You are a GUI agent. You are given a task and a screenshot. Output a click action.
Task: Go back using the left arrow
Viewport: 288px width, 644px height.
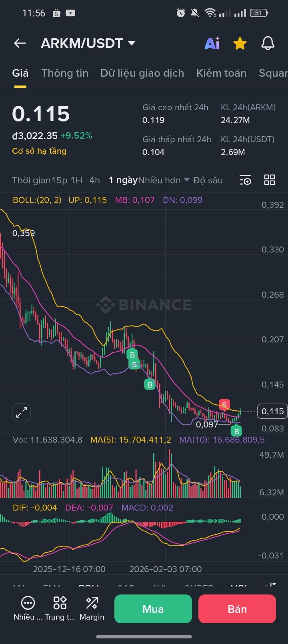tap(20, 43)
